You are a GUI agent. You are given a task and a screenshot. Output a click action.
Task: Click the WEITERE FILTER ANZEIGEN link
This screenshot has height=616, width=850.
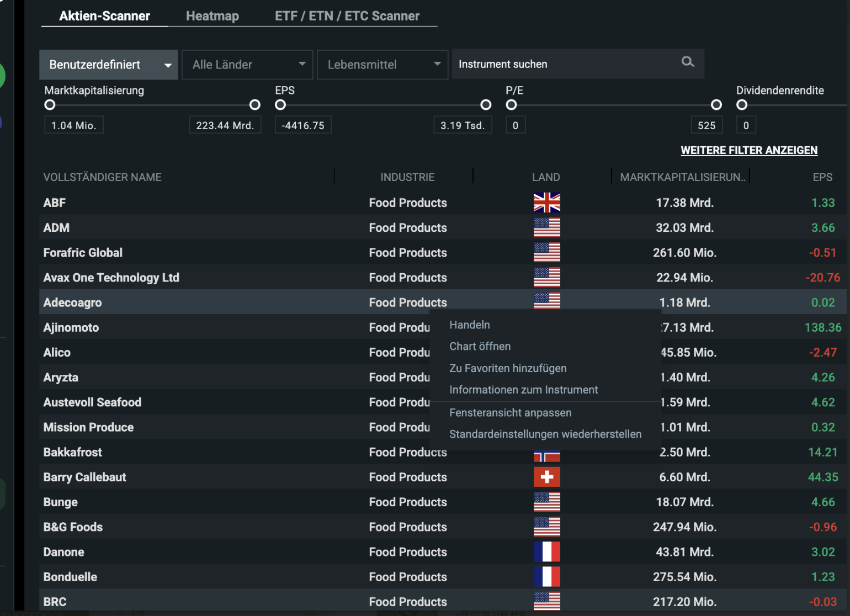[x=749, y=150]
